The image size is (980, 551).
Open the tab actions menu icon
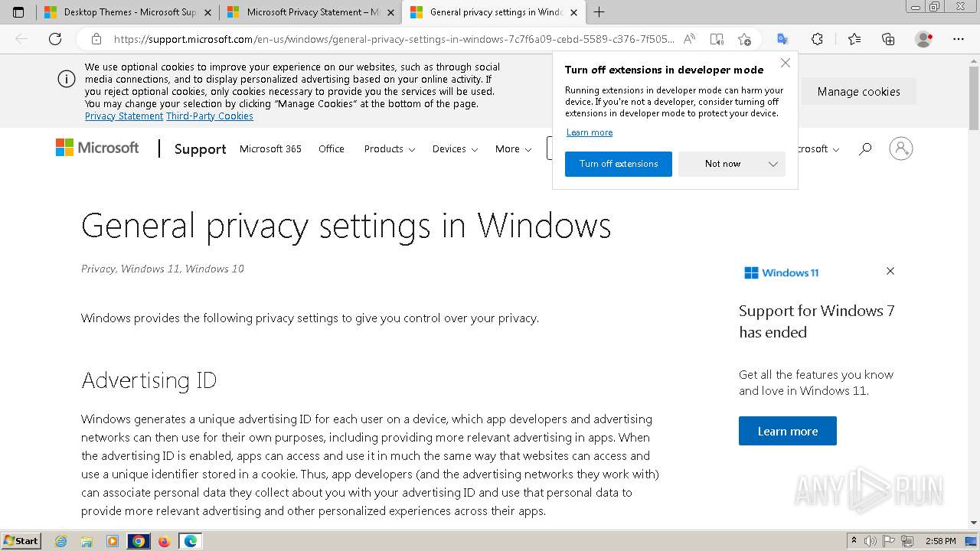(18, 12)
